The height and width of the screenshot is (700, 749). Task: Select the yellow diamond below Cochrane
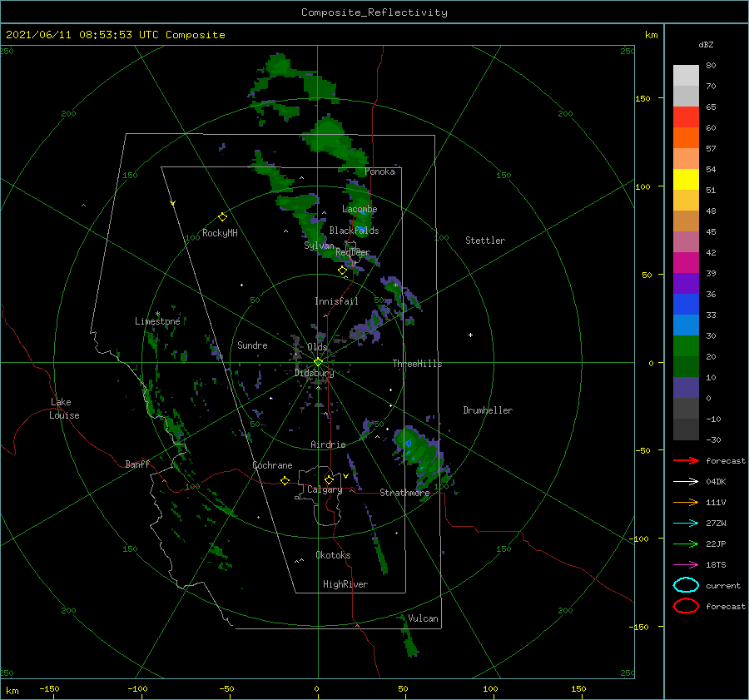click(x=285, y=481)
